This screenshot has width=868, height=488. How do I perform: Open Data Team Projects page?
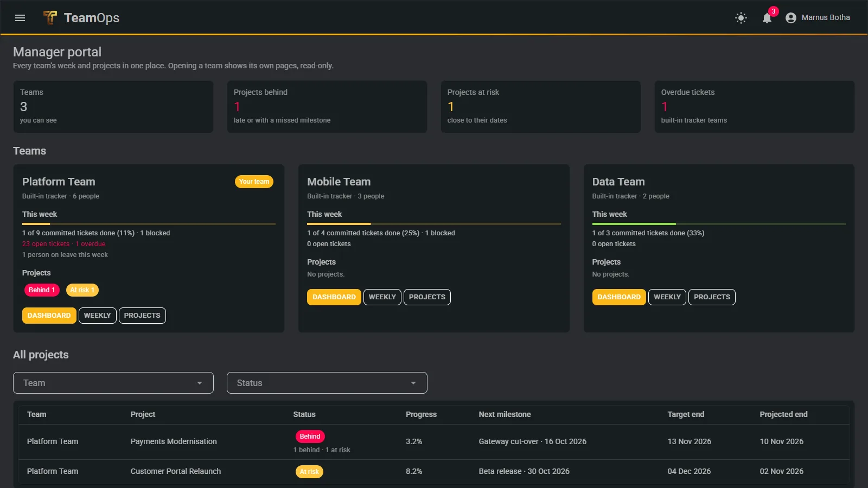point(712,297)
